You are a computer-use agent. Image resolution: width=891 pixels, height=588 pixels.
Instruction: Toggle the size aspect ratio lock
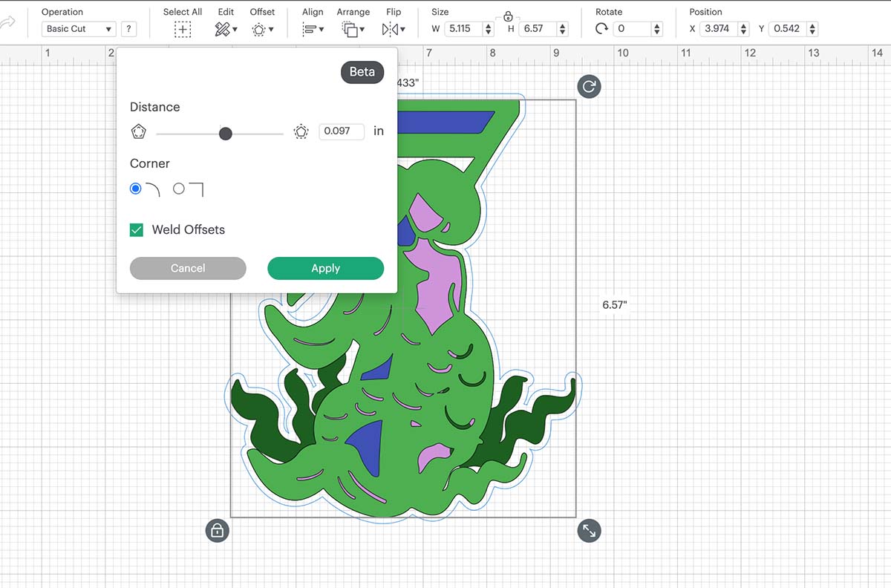coord(508,16)
